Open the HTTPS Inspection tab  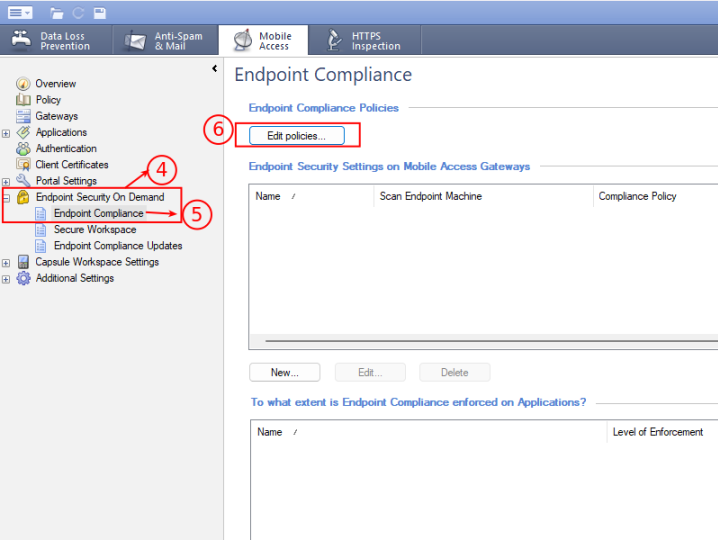click(365, 41)
